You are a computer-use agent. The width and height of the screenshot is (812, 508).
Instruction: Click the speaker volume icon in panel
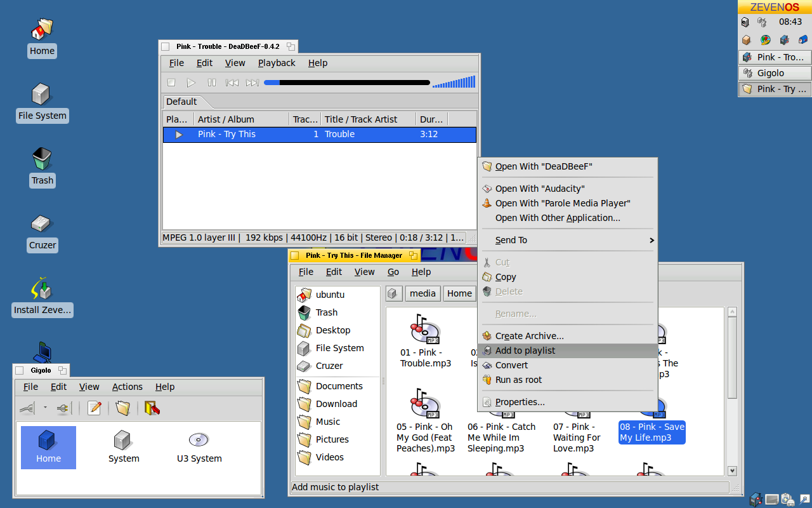pyautogui.click(x=745, y=22)
